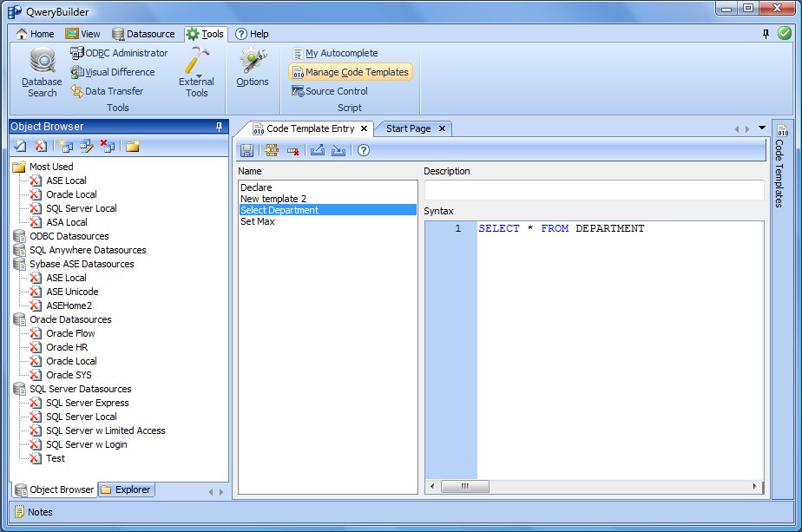Click delete datasource icon in Object Browser toolbar
802x532 pixels.
[x=108, y=147]
